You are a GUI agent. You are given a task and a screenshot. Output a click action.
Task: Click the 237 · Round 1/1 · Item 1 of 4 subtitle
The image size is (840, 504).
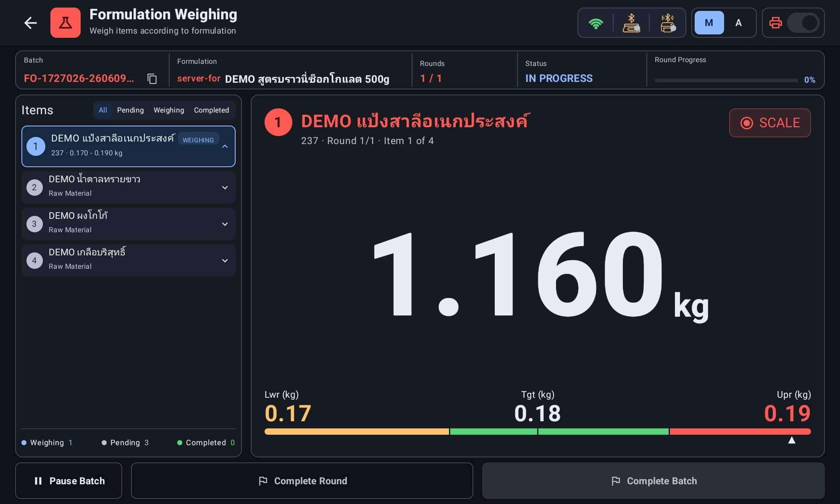[x=367, y=141]
